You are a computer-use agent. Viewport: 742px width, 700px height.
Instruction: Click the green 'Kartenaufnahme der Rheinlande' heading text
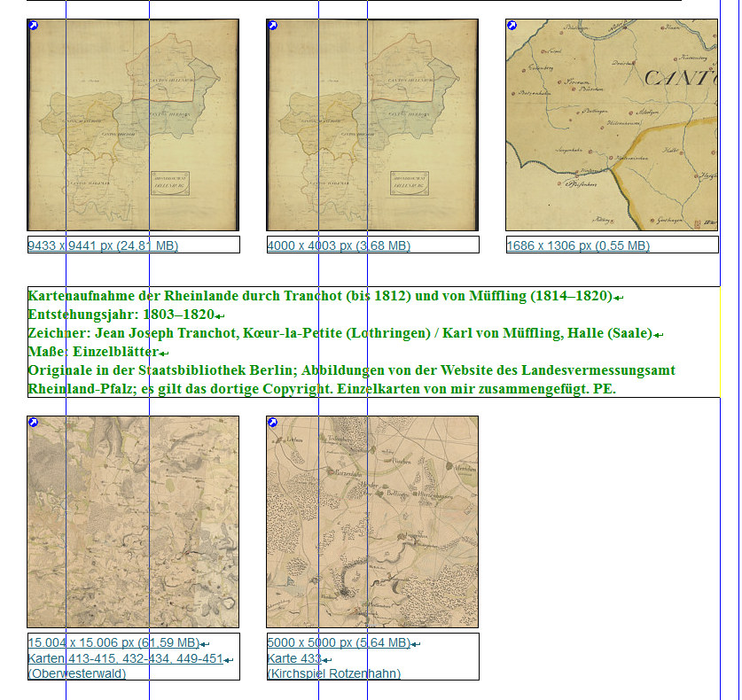(319, 296)
